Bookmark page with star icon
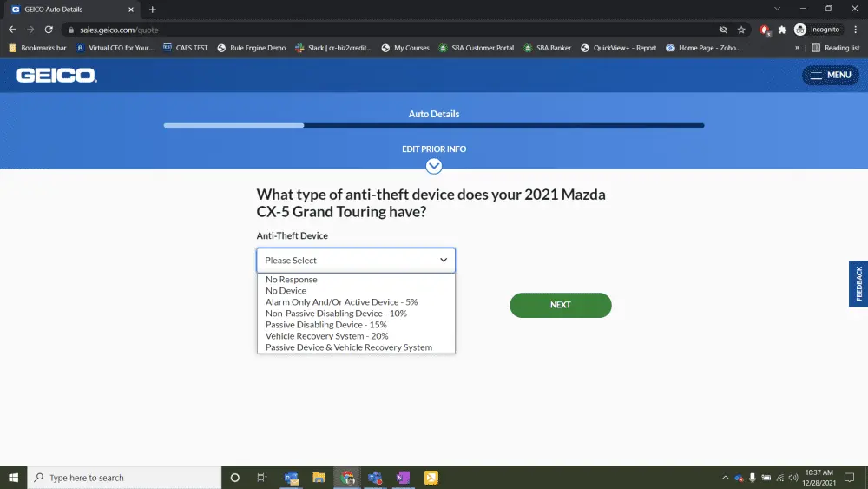 [x=741, y=30]
